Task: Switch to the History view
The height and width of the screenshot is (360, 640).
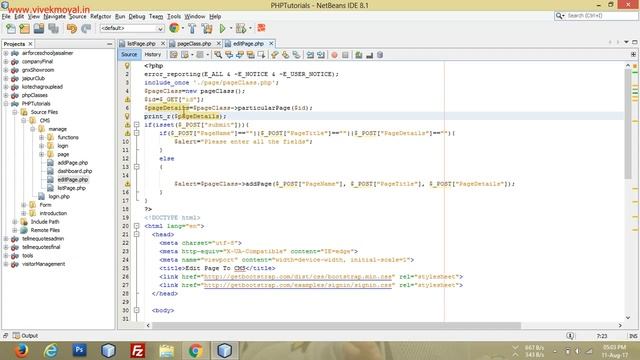Action: [x=153, y=54]
